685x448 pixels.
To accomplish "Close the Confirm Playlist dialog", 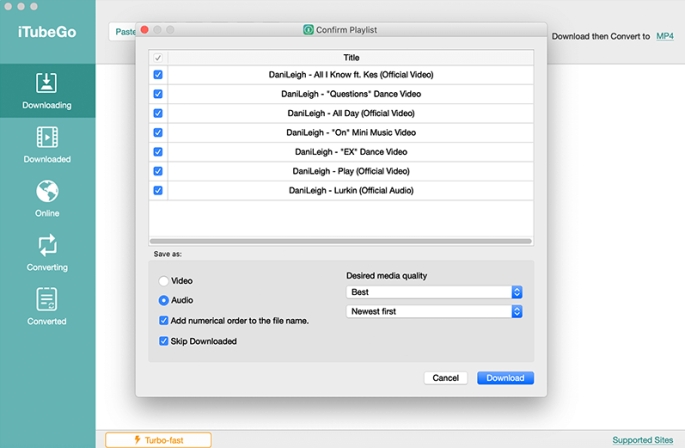I will (x=145, y=30).
